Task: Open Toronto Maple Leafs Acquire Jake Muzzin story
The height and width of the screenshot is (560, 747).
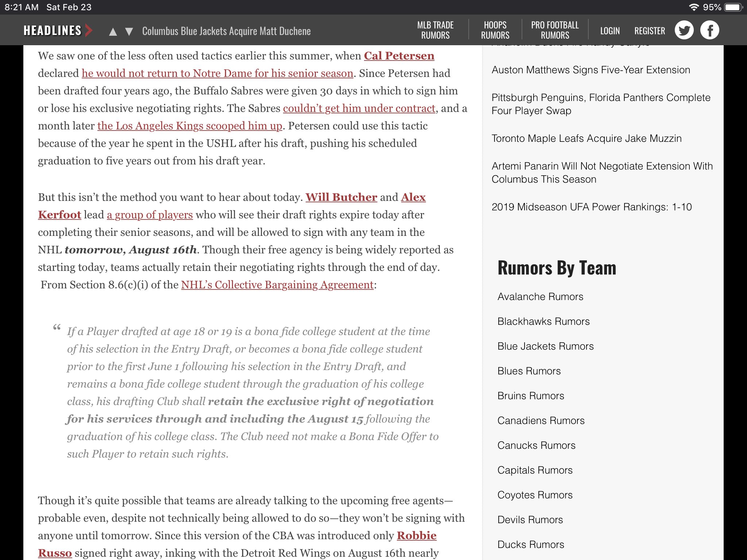Action: pos(587,139)
